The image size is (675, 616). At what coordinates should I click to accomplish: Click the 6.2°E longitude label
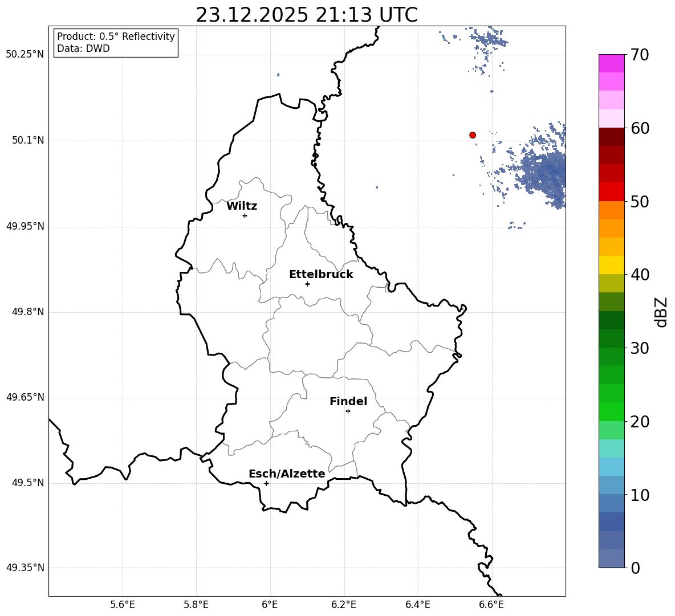[344, 605]
